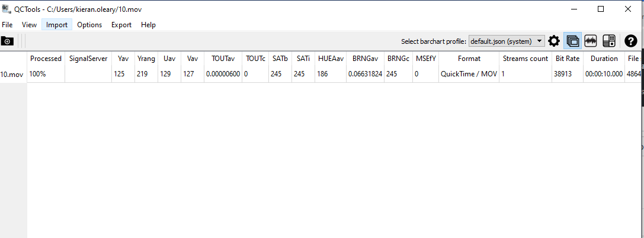Open the barchart profile settings gear
Image resolution: width=644 pixels, height=238 pixels.
(x=554, y=41)
